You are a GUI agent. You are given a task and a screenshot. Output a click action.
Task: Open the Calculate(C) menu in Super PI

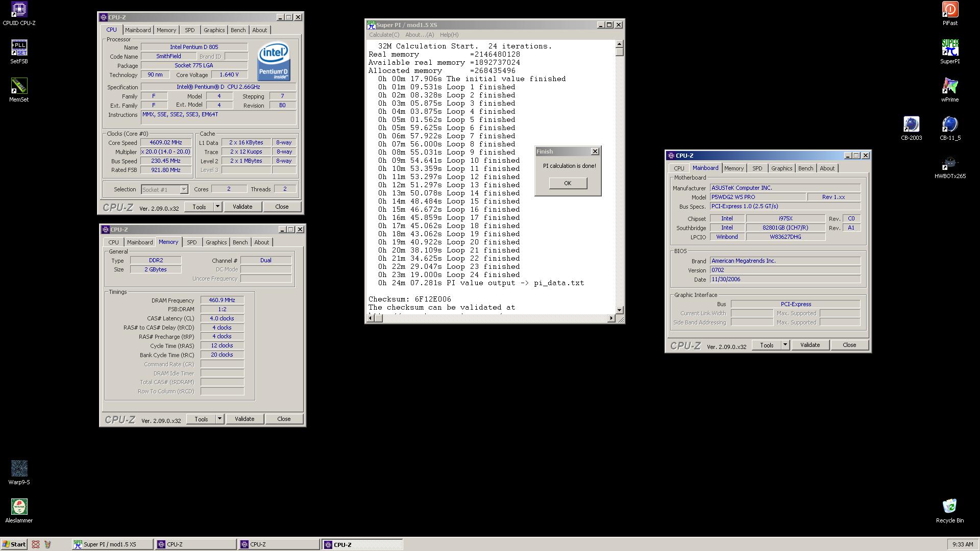tap(384, 35)
